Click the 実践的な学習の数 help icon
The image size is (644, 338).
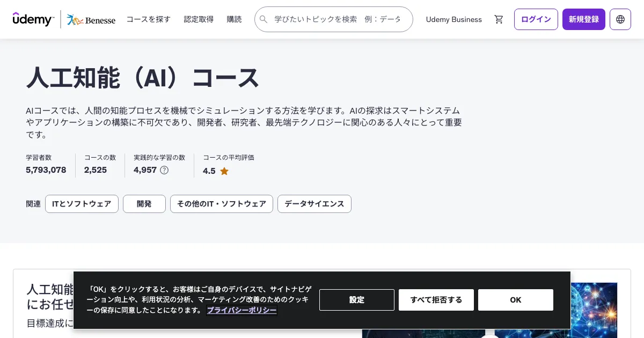click(x=164, y=170)
